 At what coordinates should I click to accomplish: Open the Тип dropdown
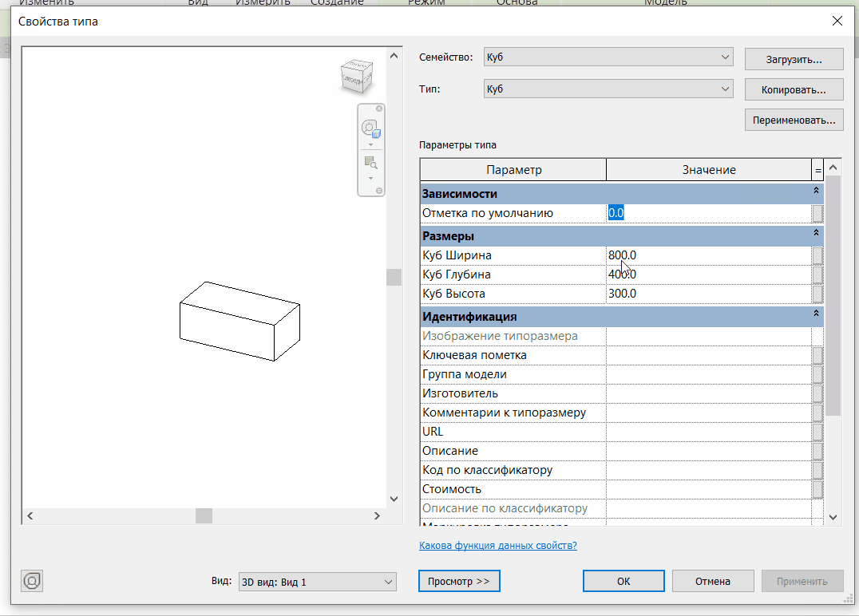pyautogui.click(x=608, y=89)
